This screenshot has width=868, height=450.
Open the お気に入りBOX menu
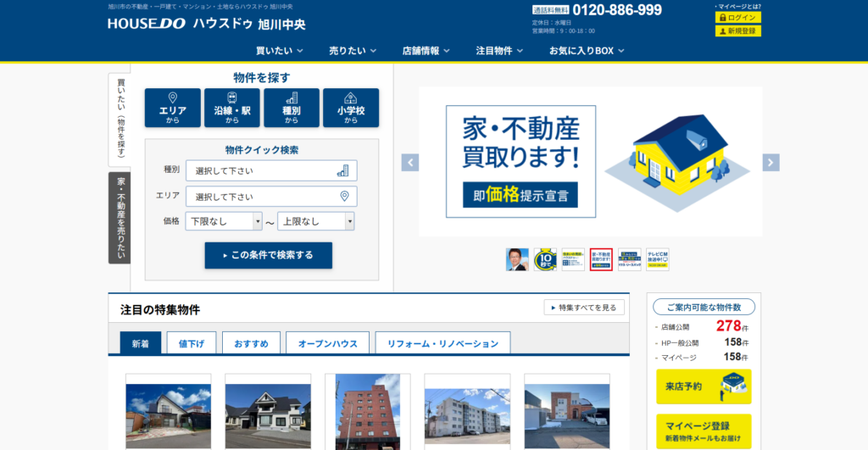click(x=587, y=51)
